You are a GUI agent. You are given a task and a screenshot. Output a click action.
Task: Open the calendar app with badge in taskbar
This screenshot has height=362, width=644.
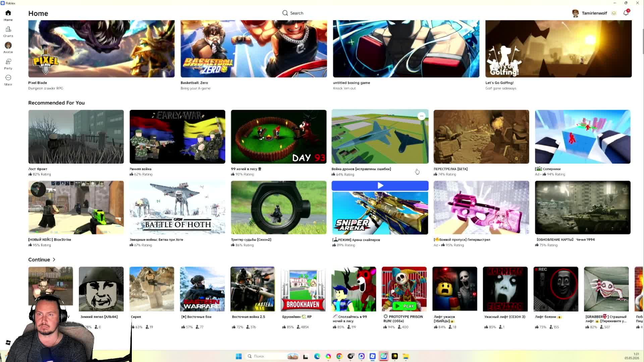click(384, 356)
